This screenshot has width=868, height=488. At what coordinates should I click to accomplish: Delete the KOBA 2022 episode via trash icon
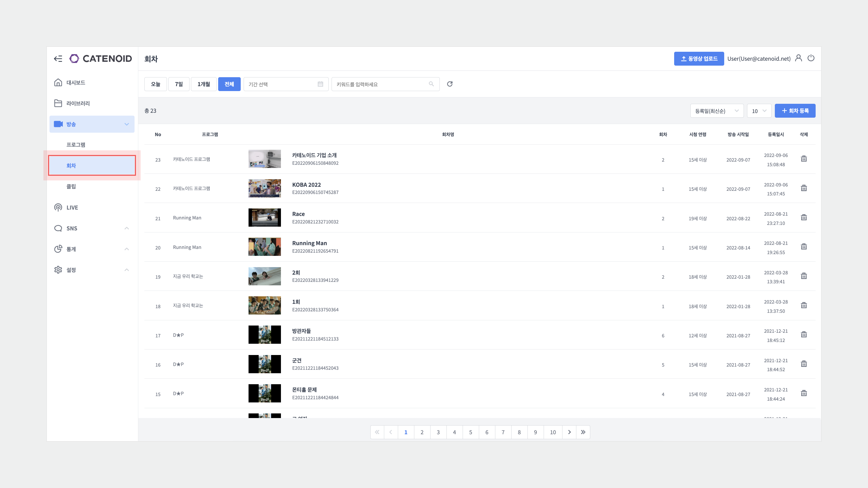coord(804,188)
